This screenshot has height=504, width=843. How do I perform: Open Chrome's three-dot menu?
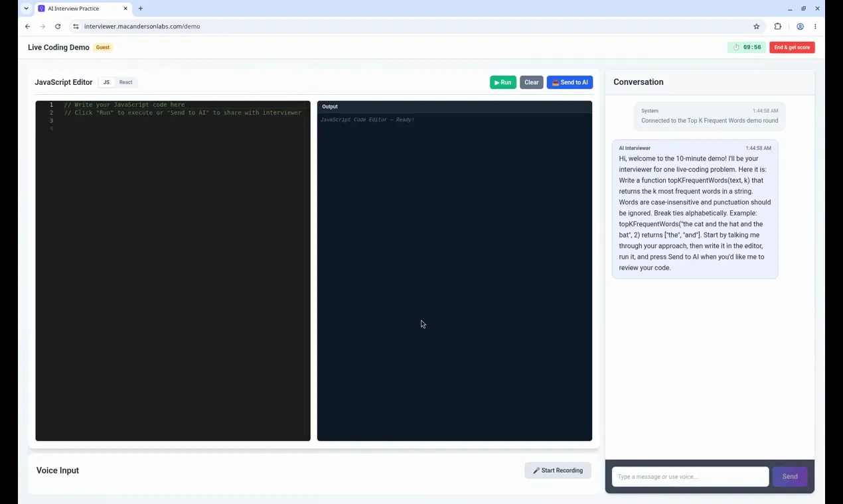pyautogui.click(x=815, y=27)
